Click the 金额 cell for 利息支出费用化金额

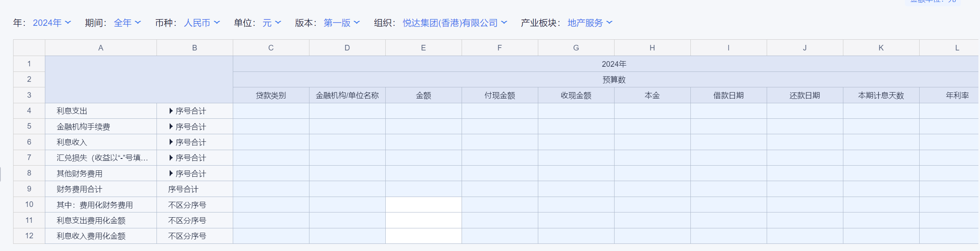423,220
